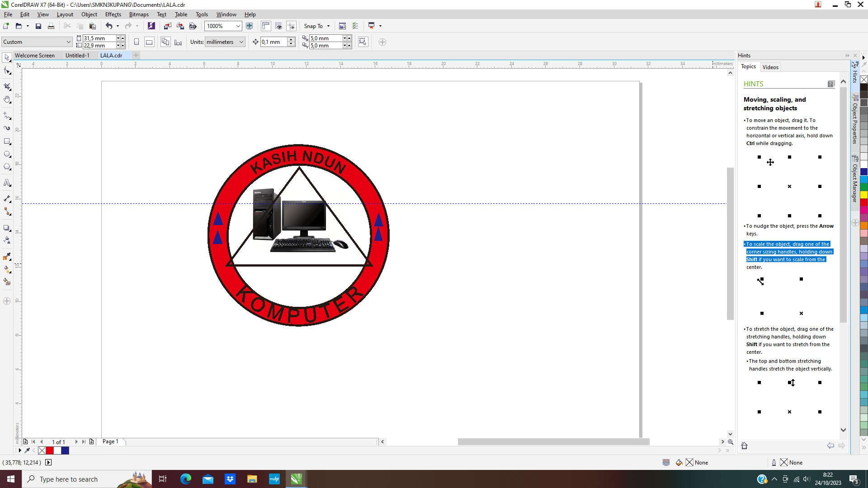This screenshot has width=868, height=488.
Task: Switch to the Untitled-1 document tab
Action: point(77,56)
